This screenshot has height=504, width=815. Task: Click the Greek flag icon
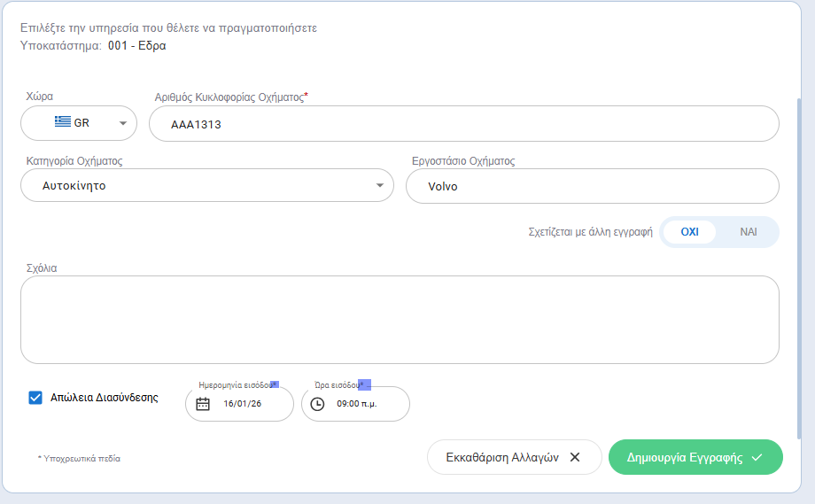(63, 123)
